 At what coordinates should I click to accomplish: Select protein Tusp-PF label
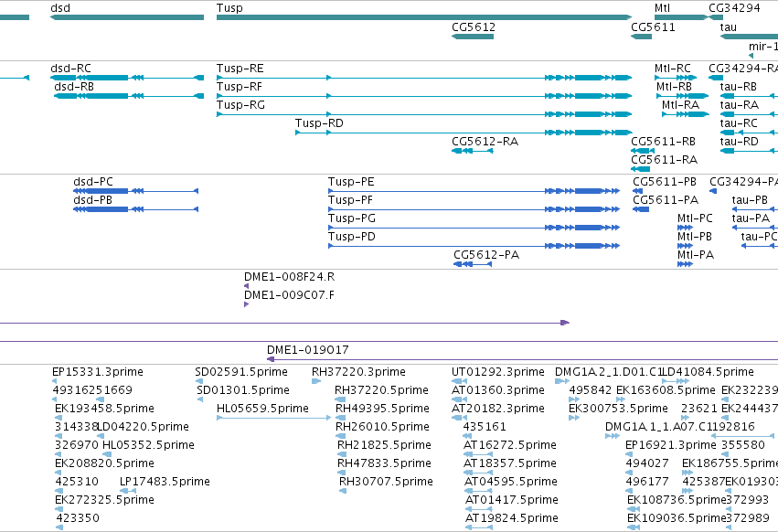[350, 200]
